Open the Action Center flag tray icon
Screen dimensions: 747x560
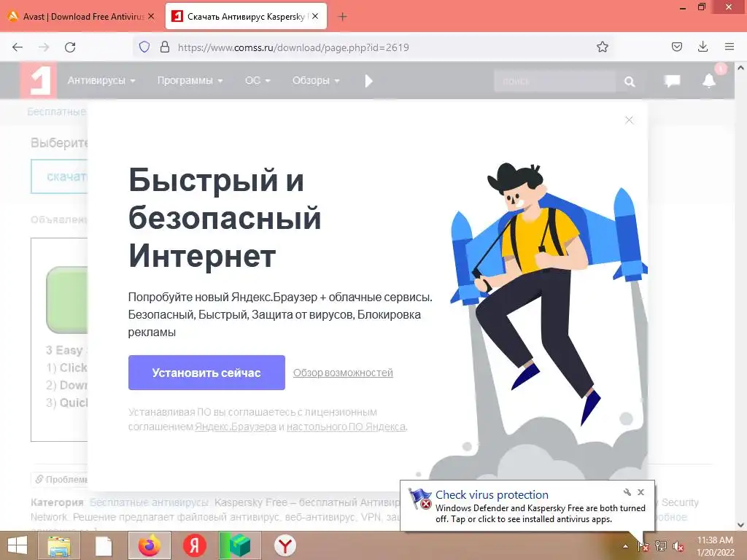click(643, 546)
